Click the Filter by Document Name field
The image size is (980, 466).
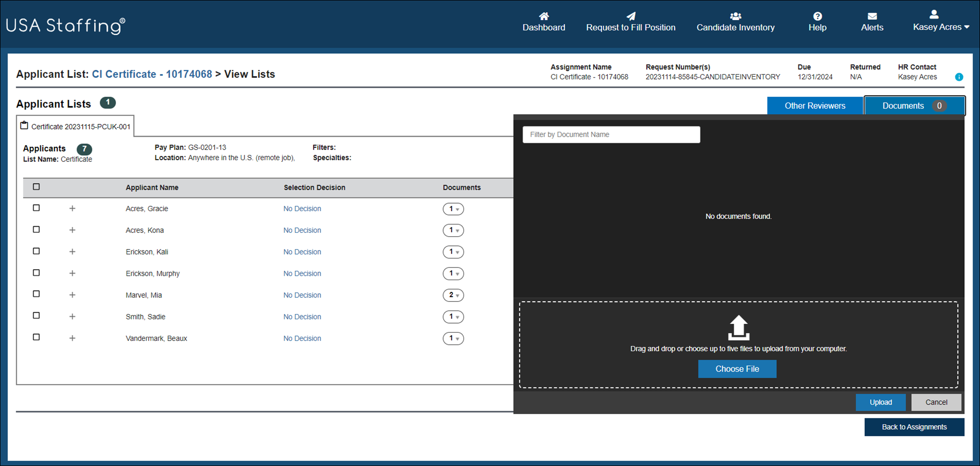[611, 134]
